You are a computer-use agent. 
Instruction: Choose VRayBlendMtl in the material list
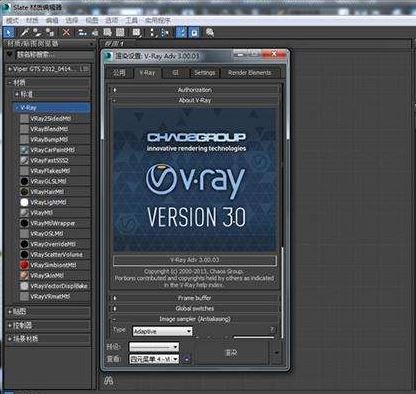(49, 129)
